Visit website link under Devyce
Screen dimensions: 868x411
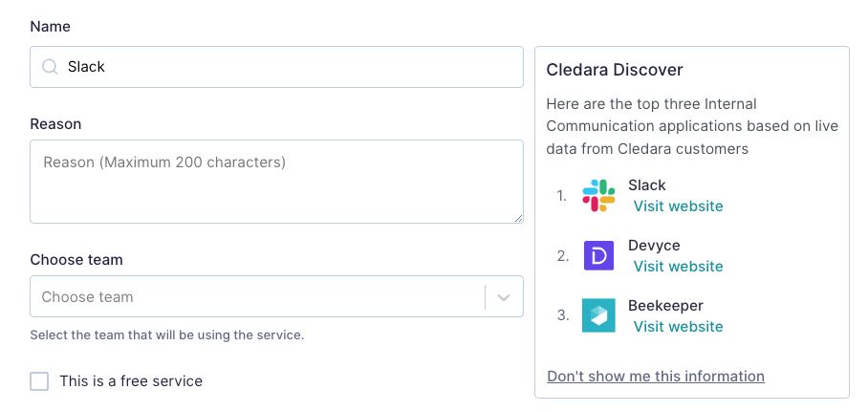tap(678, 267)
